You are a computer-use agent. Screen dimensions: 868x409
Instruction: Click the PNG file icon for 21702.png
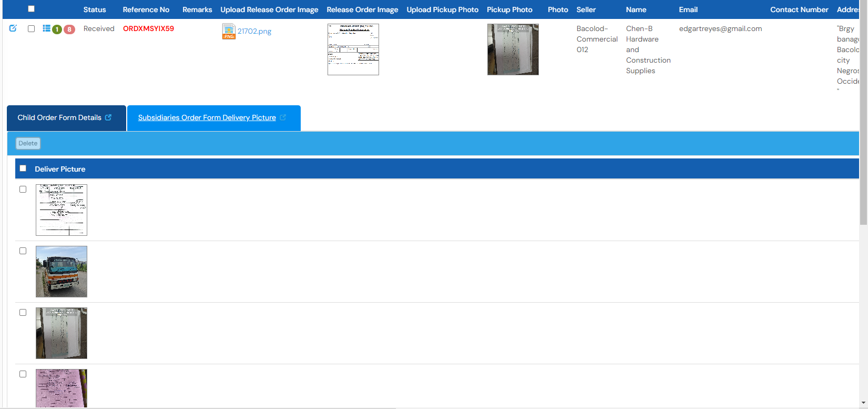(229, 32)
